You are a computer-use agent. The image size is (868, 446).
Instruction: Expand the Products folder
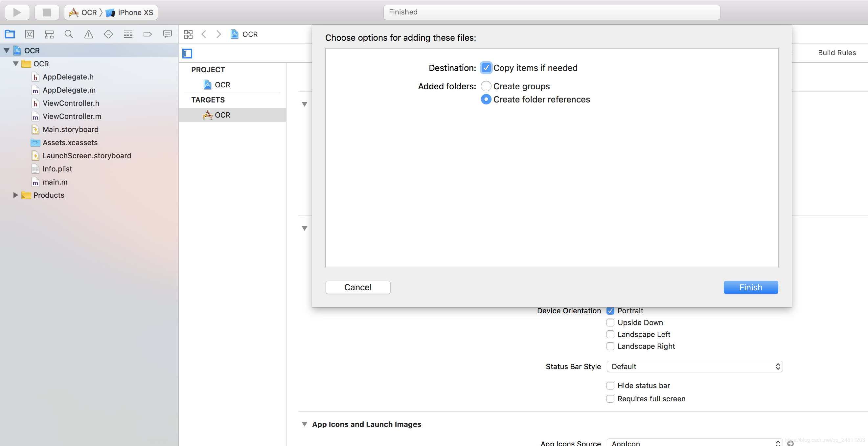pos(15,195)
